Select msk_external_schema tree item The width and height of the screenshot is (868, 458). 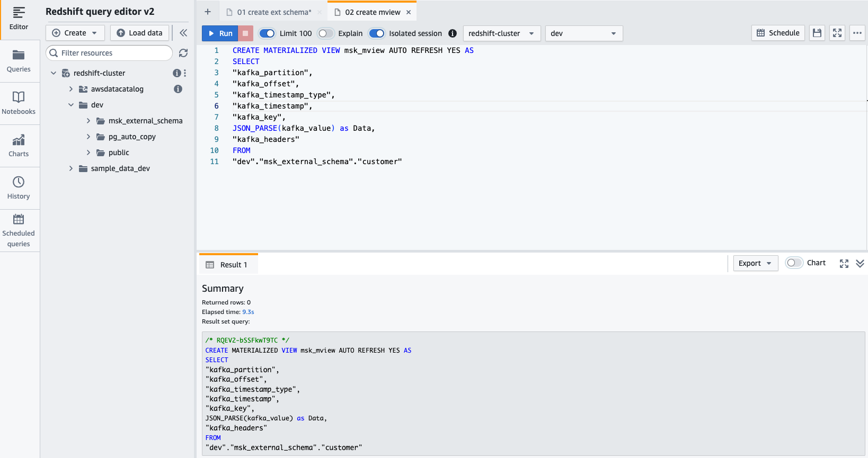pyautogui.click(x=145, y=121)
